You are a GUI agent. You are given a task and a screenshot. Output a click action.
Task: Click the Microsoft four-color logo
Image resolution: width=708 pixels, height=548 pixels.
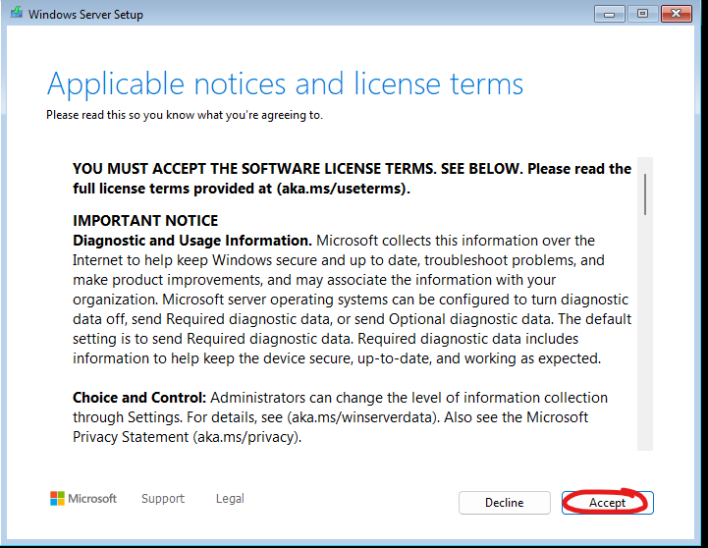[57, 498]
